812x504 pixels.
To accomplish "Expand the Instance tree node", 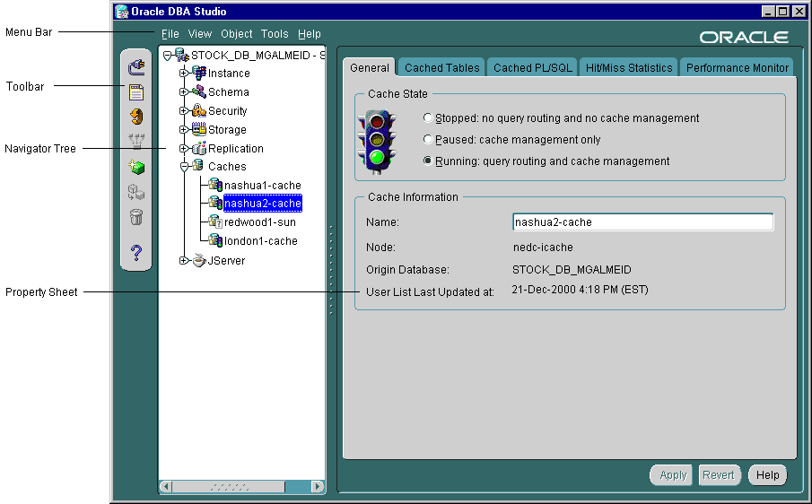I will tap(184, 73).
